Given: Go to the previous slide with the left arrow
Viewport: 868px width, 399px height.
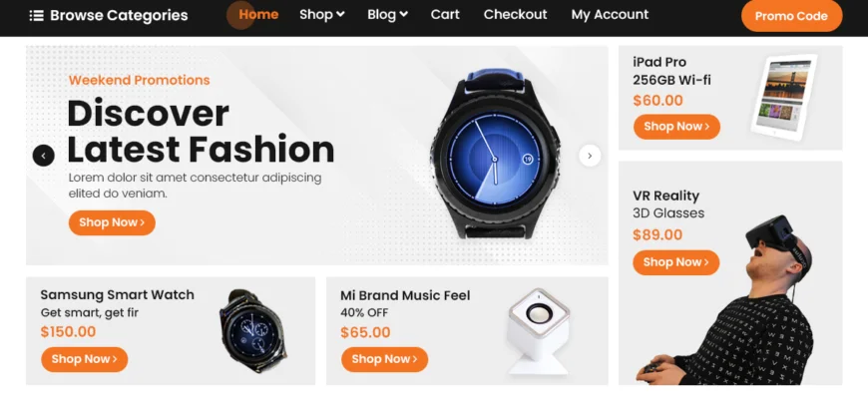Looking at the screenshot, I should 44,156.
